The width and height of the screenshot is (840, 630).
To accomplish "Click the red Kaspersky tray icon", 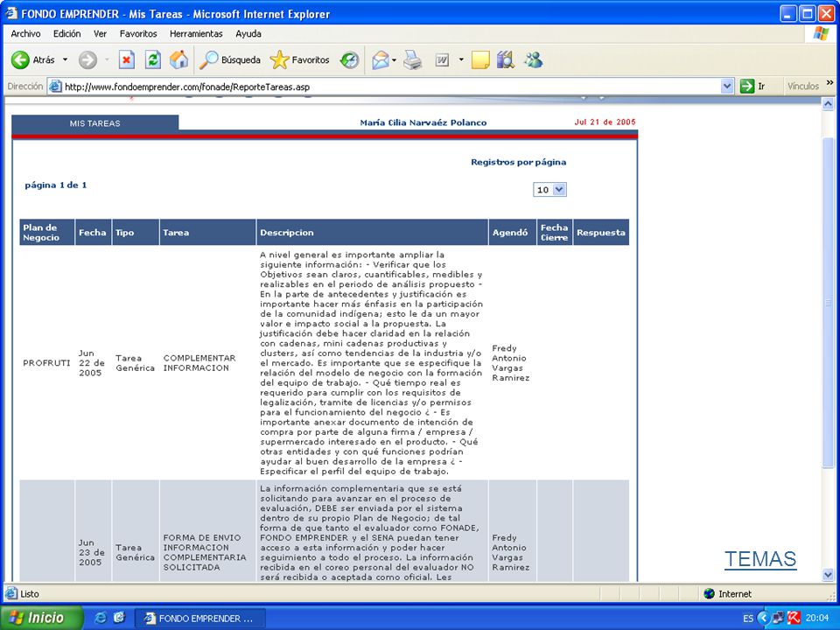I will [794, 619].
